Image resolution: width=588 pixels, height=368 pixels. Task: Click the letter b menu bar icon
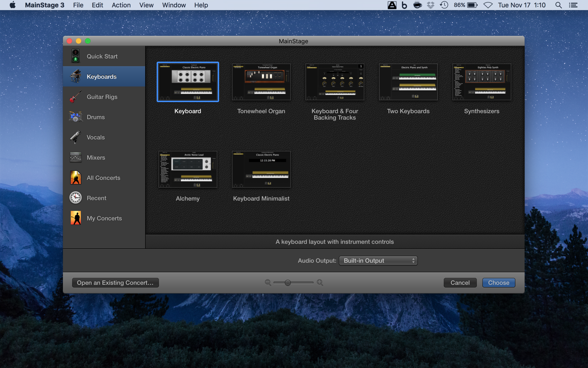point(404,5)
